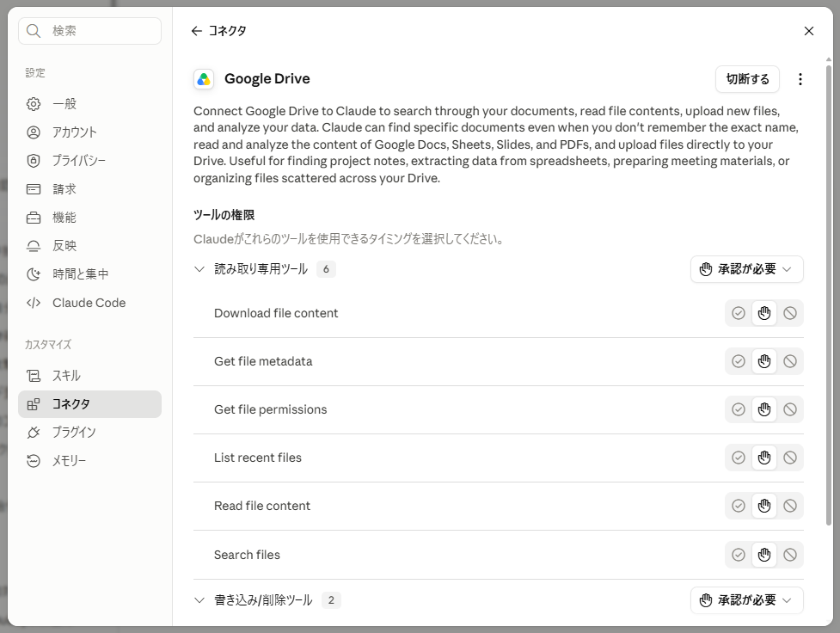The image size is (840, 633).
Task: Set Get file permissions to needs approval
Action: 764,409
